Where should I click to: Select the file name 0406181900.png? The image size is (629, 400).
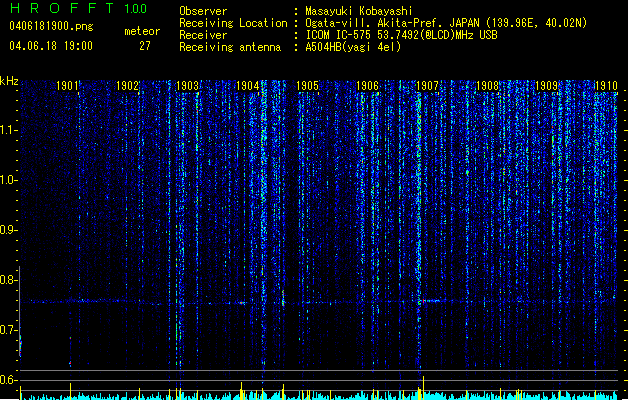51,27
